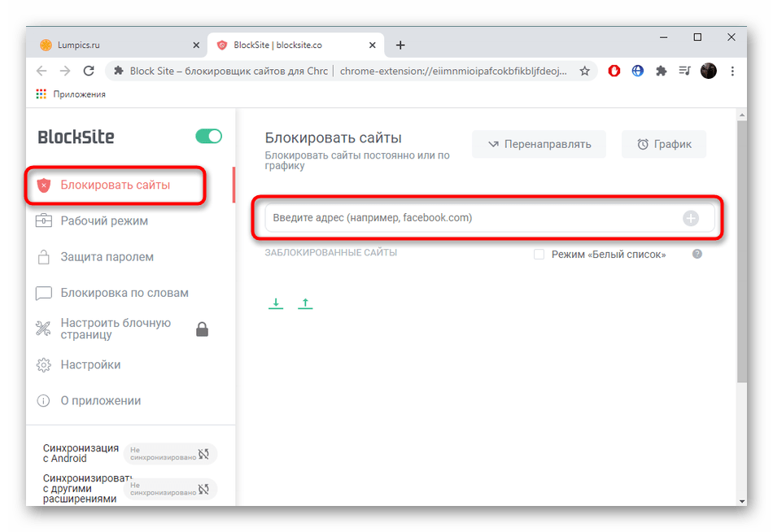The image size is (773, 532).
Task: Toggle the BlockSite green enable switch
Action: (x=208, y=136)
